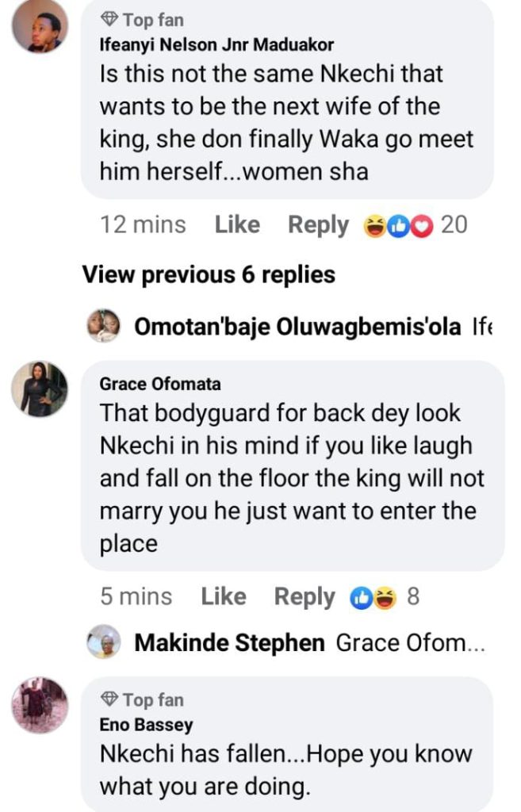The height and width of the screenshot is (812, 521).
Task: Open Eno Bassey's profile picture
Action: point(40,705)
